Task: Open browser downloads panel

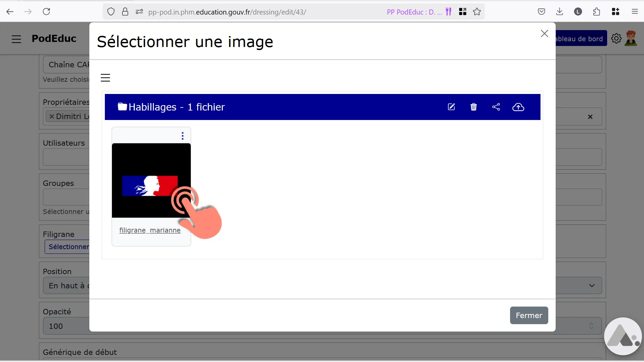Action: (x=559, y=12)
